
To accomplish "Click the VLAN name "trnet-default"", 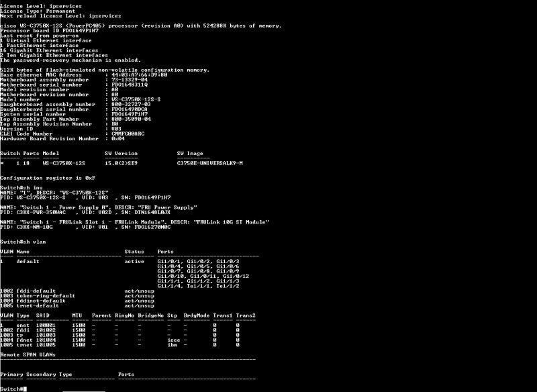I will [x=38, y=305].
